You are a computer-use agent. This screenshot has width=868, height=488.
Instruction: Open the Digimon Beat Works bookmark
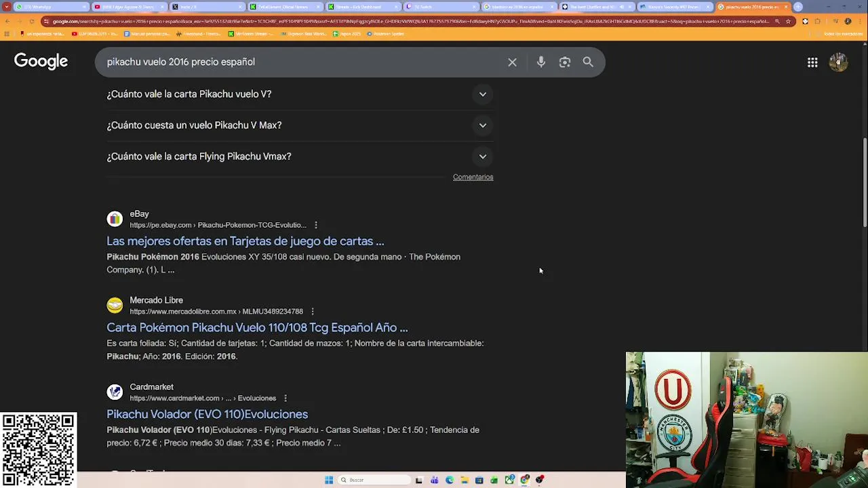[304, 34]
